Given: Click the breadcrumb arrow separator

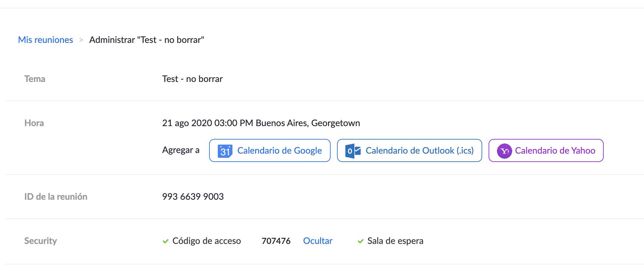Looking at the screenshot, I should pyautogui.click(x=81, y=40).
